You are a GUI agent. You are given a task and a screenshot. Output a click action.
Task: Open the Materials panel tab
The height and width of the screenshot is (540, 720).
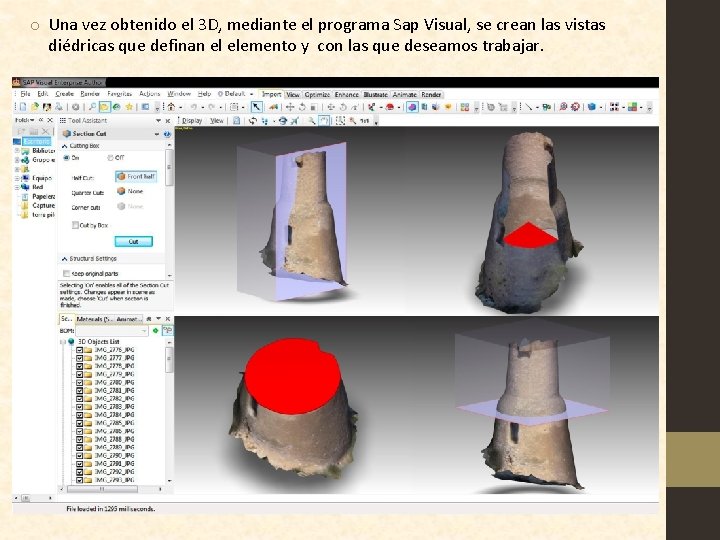(x=95, y=319)
